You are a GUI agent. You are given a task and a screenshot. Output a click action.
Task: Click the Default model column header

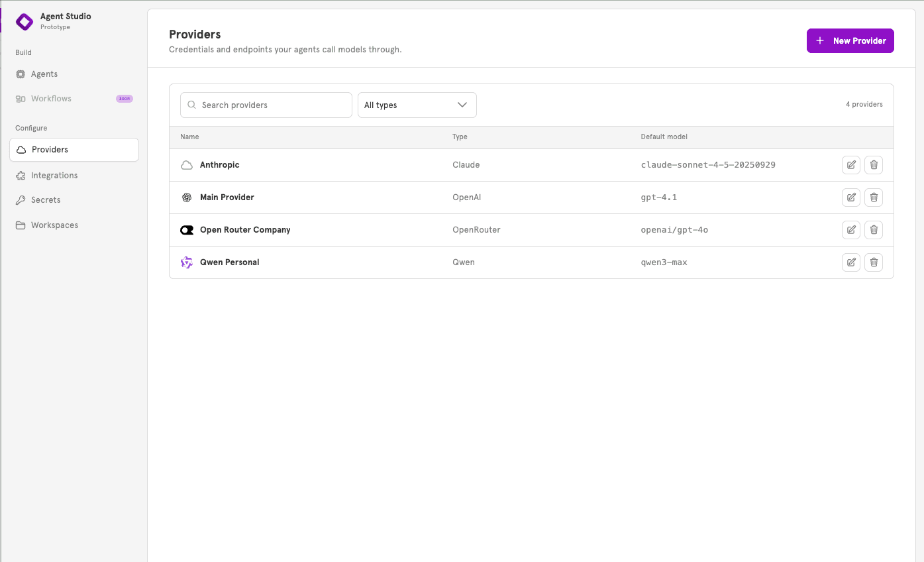tap(664, 137)
